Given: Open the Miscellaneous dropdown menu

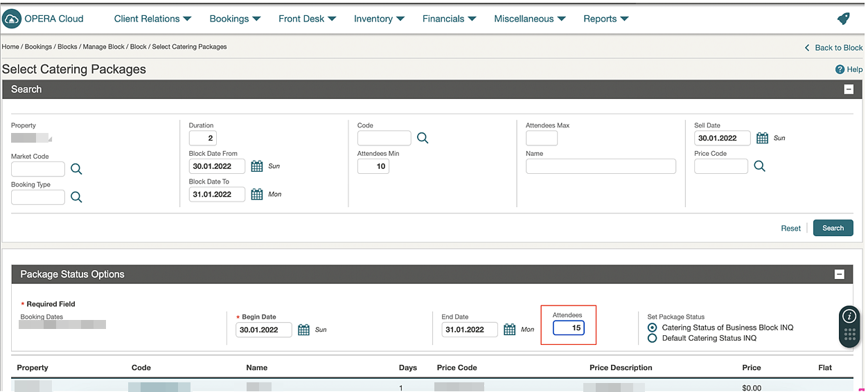Looking at the screenshot, I should pos(529,19).
